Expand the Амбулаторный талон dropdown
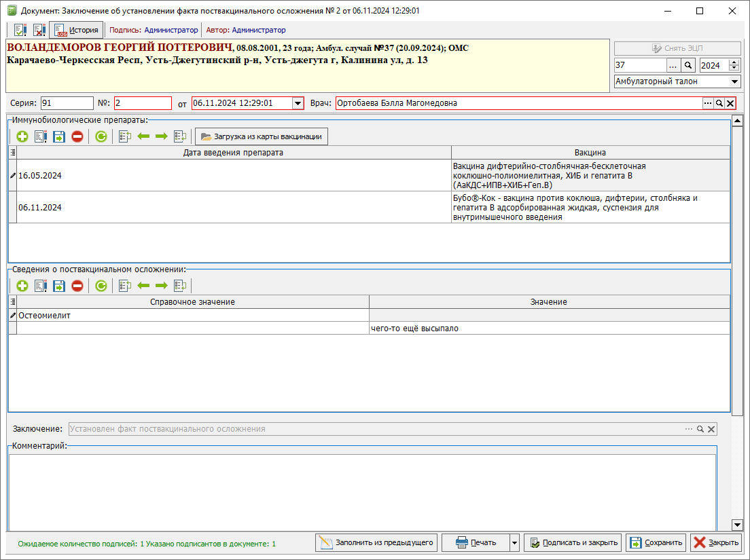The image size is (750, 560). pyautogui.click(x=734, y=81)
